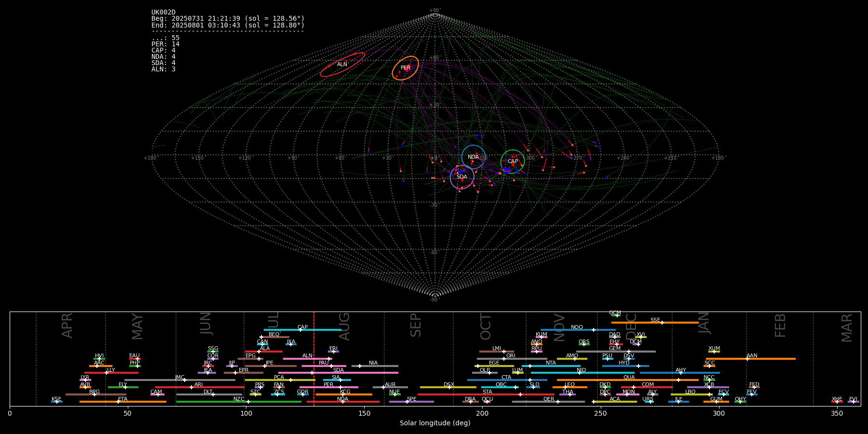
Task: Select the 'End: 20250801 03:10:43' line
Action: [x=228, y=25]
